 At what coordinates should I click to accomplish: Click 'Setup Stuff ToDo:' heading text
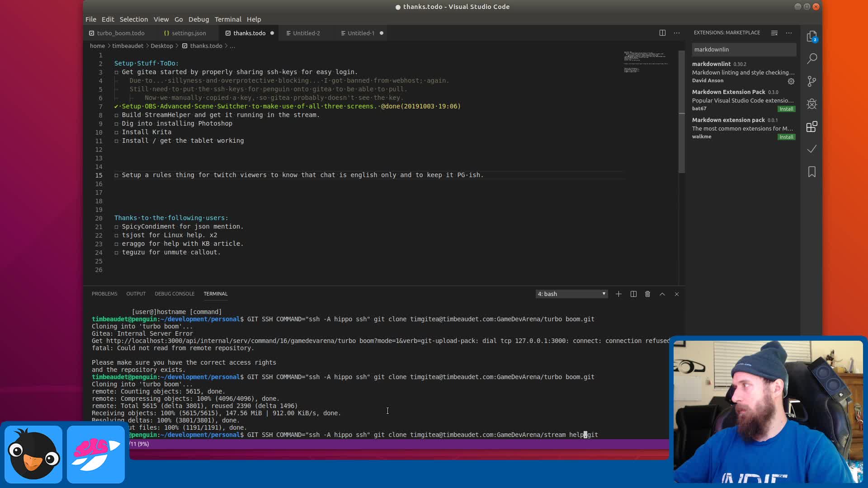tap(146, 63)
